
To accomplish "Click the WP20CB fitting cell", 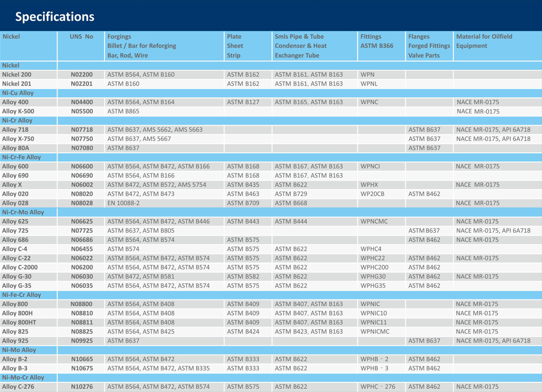I will coord(372,194).
